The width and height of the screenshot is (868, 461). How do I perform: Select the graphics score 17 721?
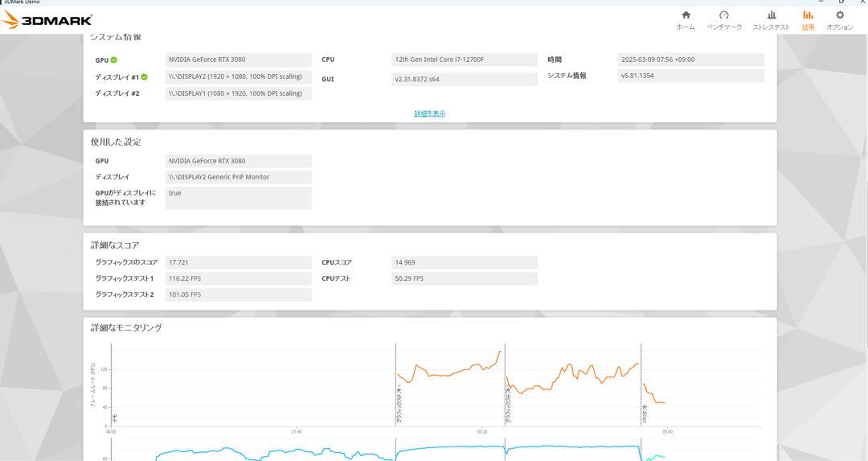point(239,262)
